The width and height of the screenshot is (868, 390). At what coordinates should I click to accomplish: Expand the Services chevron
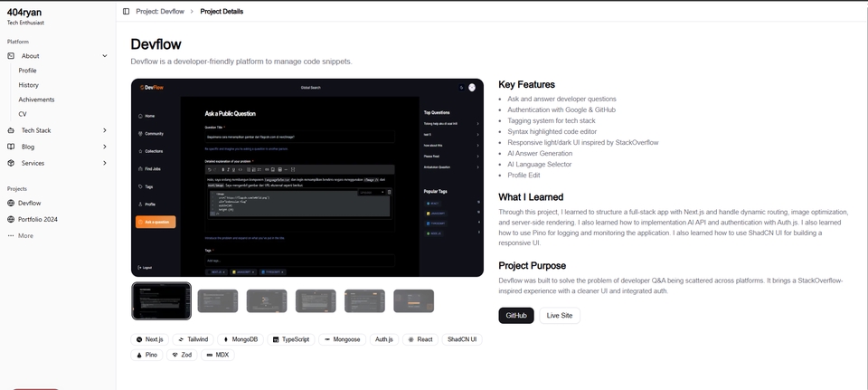click(105, 163)
